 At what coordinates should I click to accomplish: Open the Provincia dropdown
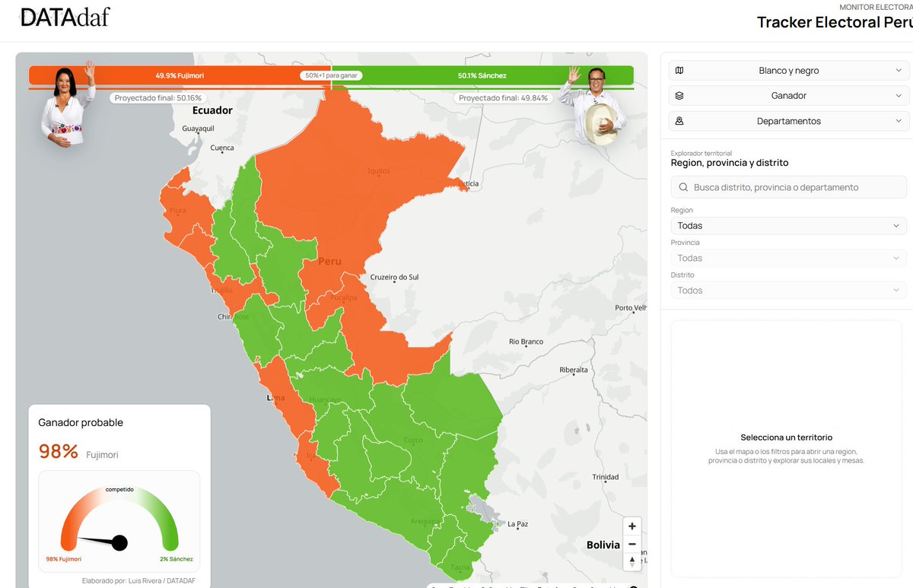[789, 258]
